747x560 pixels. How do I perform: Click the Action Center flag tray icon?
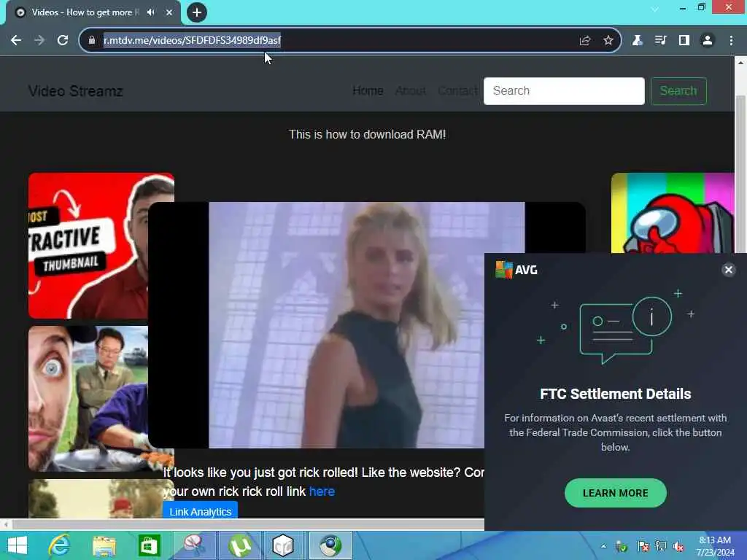coord(643,546)
